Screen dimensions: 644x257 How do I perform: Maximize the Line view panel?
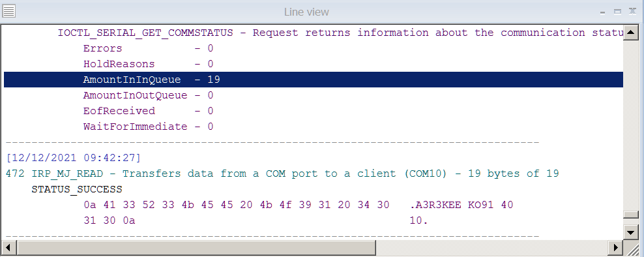point(617,12)
